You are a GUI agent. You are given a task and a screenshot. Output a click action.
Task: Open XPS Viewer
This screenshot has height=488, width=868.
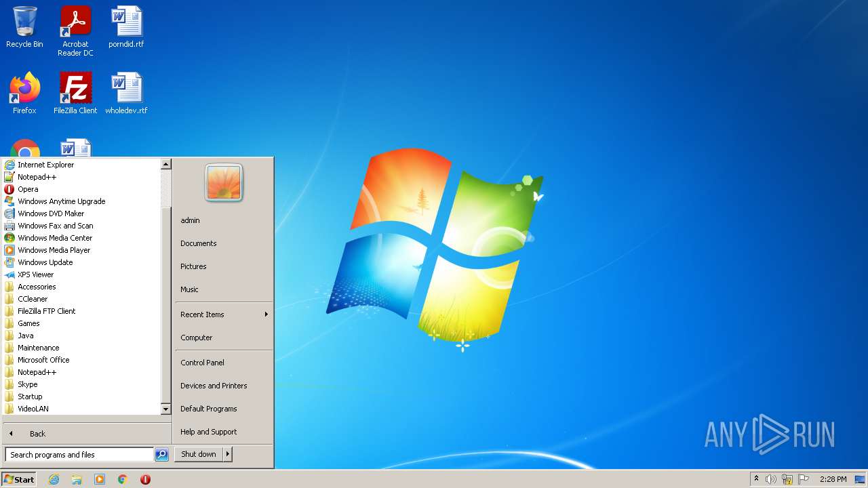[x=81, y=274]
